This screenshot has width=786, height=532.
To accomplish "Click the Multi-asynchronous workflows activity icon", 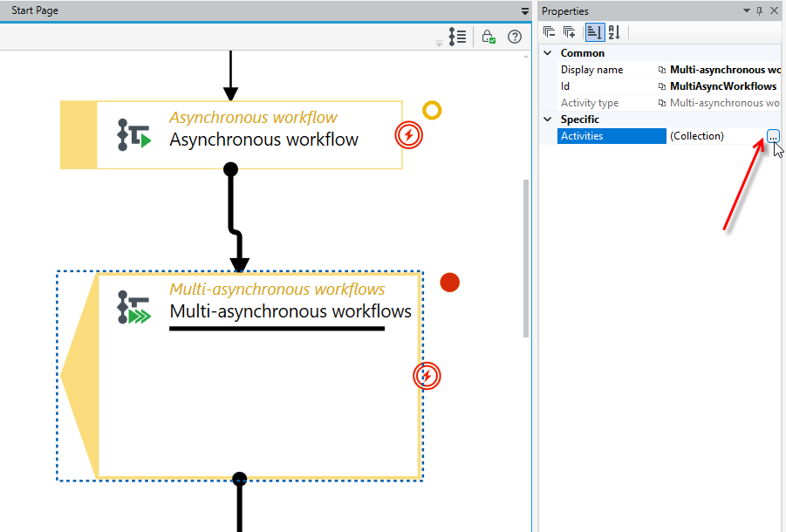I will pyautogui.click(x=133, y=307).
